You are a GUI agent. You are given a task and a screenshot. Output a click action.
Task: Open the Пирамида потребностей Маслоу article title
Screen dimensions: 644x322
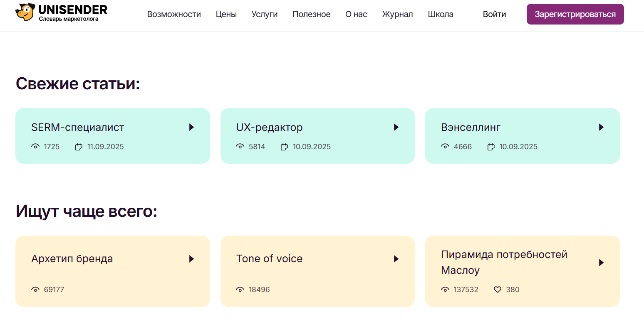(504, 262)
